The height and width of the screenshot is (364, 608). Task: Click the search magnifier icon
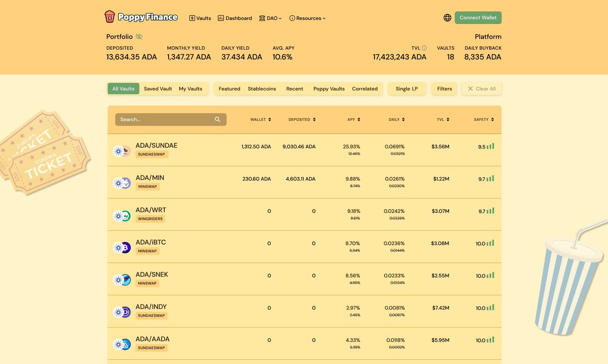(x=217, y=119)
